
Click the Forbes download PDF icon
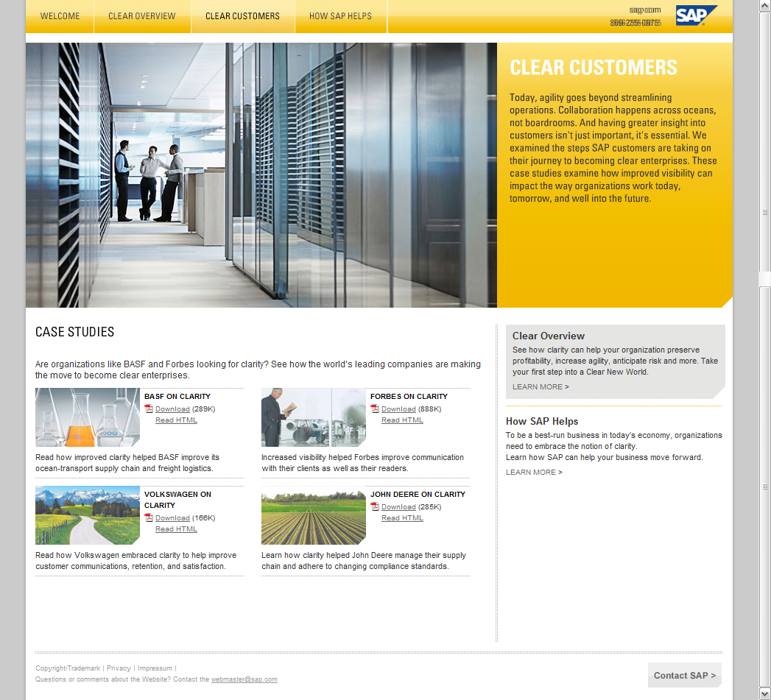[x=375, y=409]
